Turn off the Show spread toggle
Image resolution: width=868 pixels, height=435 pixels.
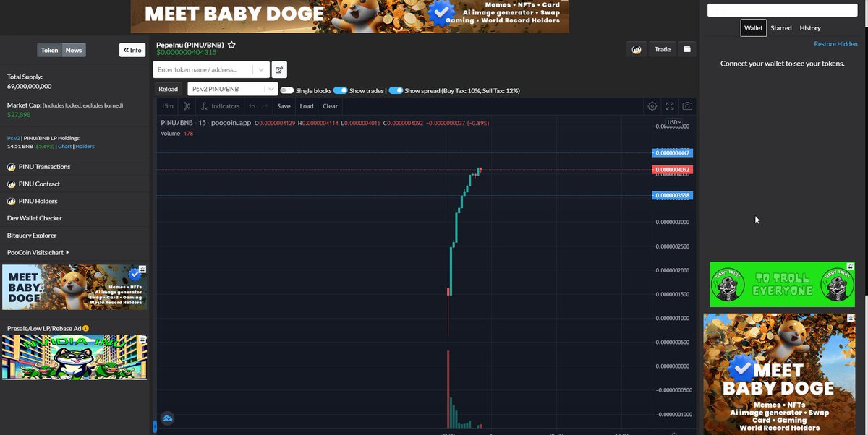(x=396, y=88)
